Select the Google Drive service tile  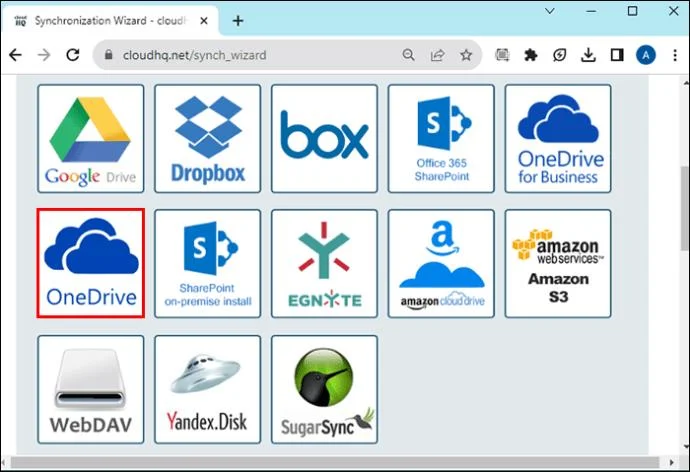91,139
